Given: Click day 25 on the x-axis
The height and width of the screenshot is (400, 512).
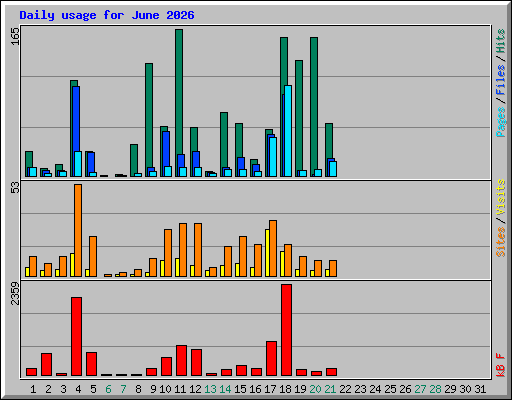Looking at the screenshot, I should (x=390, y=389).
